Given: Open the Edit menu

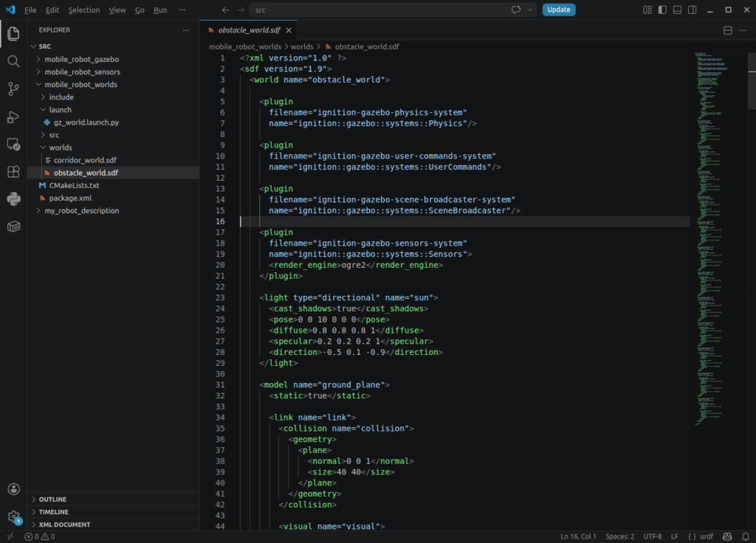Looking at the screenshot, I should click(x=52, y=10).
